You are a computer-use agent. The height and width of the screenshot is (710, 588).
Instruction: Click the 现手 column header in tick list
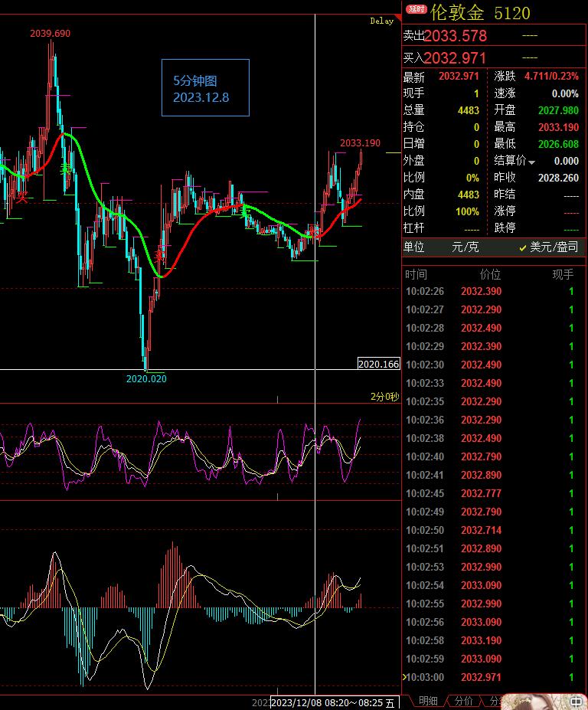point(563,274)
